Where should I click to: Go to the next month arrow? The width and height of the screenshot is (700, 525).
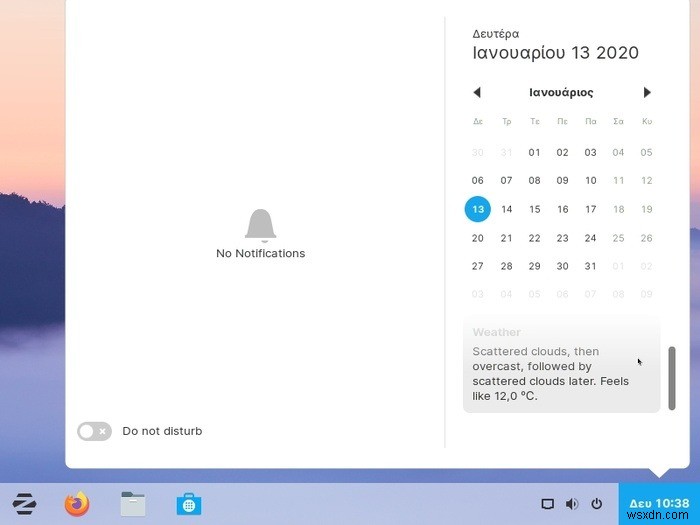[647, 92]
